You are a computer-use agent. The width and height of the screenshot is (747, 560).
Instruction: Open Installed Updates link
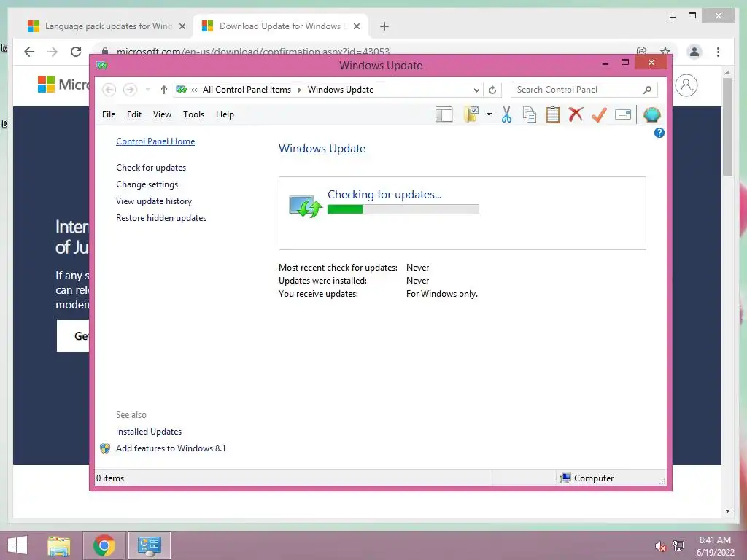(x=149, y=432)
